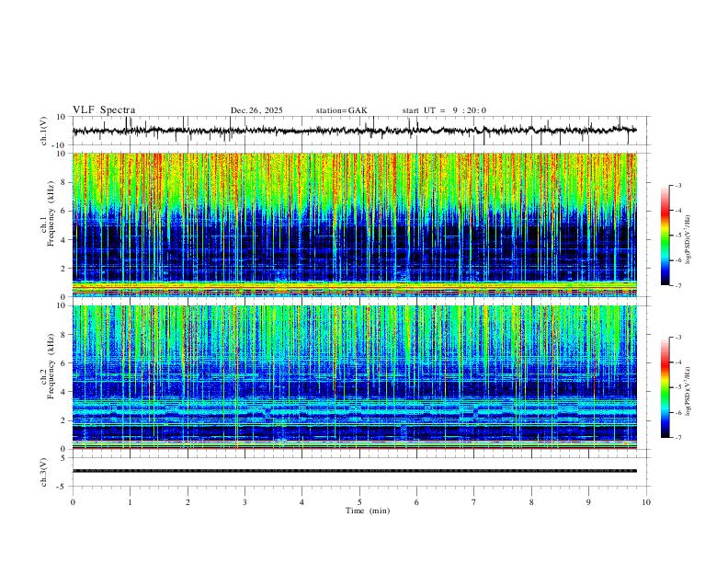This screenshot has width=728, height=563.
Task: Click the "ch.2 Frequency (kHz)" axis label
Action: click(x=48, y=365)
